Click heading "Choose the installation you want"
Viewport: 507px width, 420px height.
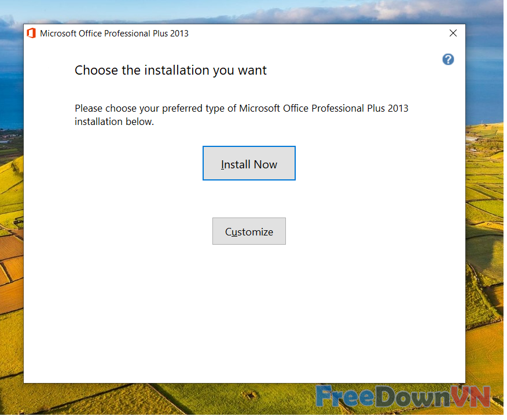[x=171, y=71]
